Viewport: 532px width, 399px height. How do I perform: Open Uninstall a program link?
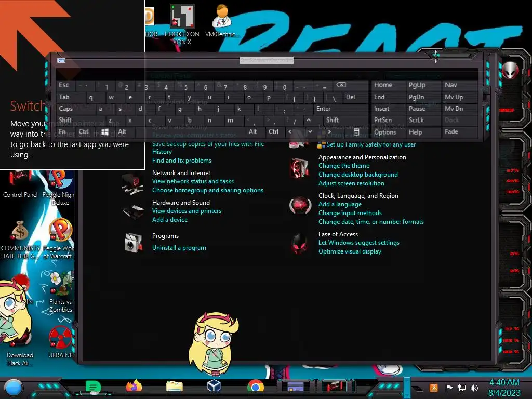[179, 248]
